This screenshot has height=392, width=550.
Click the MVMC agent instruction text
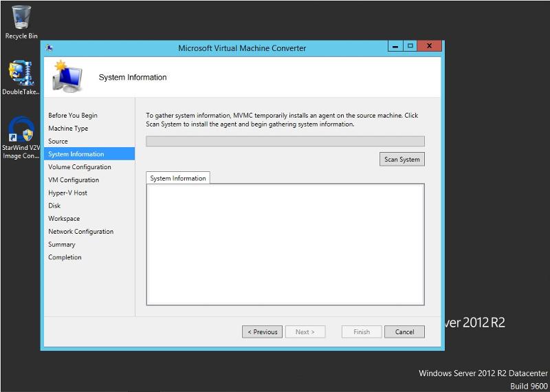[x=282, y=120]
